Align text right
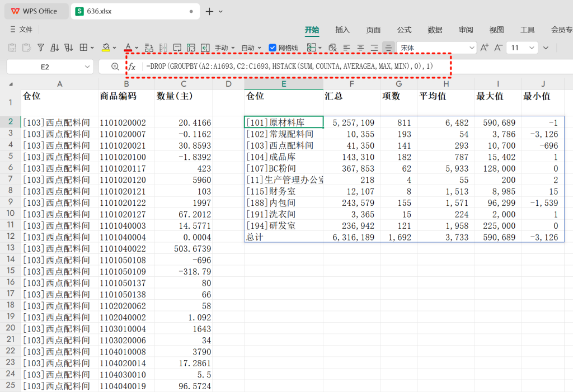This screenshot has width=573, height=392. pos(374,48)
